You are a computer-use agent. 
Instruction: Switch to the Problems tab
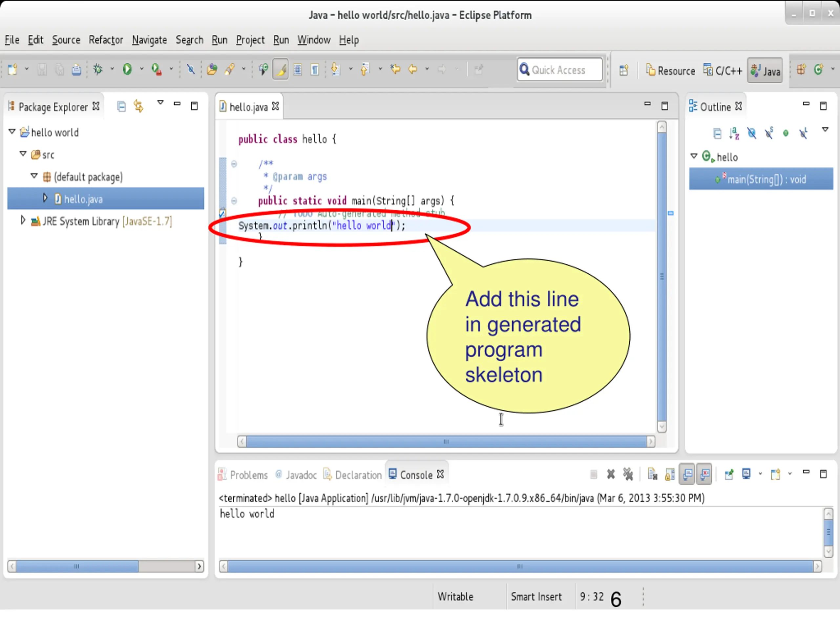tap(243, 475)
